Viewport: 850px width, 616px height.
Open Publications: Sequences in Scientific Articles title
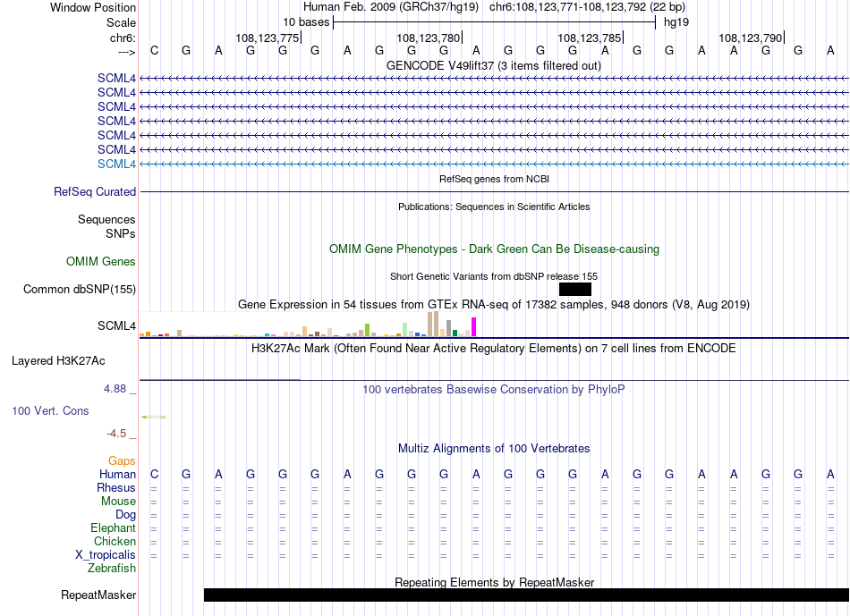pyautogui.click(x=494, y=207)
